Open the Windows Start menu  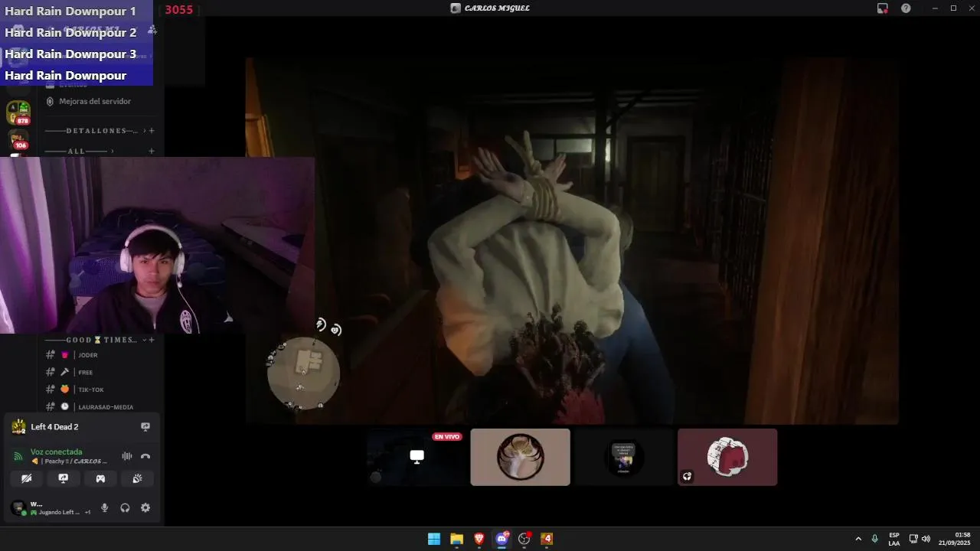pos(434,539)
